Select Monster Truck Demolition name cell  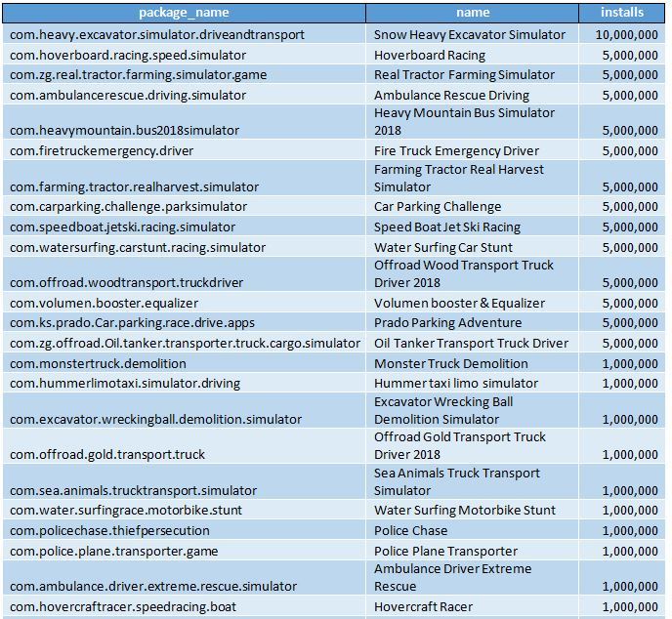tap(473, 363)
